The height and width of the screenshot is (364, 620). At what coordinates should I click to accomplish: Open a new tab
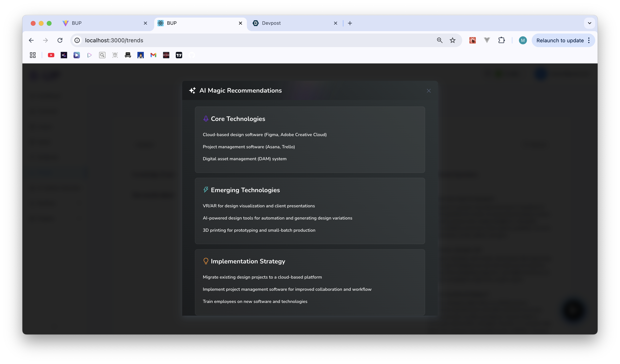350,23
